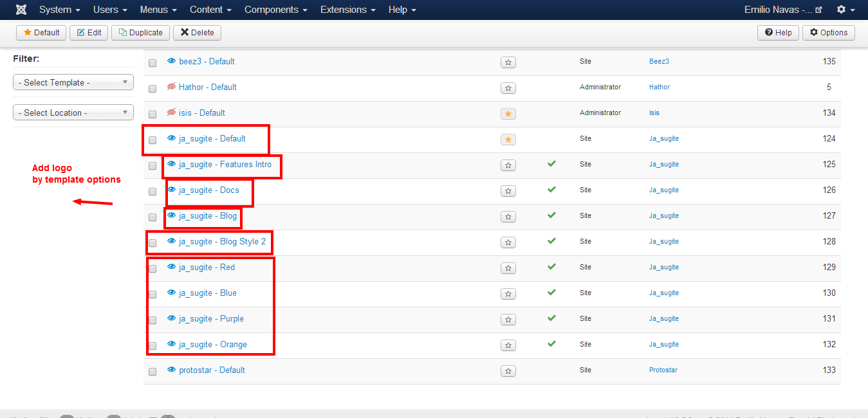Click star button for ja_sugite - Blue
868x418 pixels.
coord(508,294)
